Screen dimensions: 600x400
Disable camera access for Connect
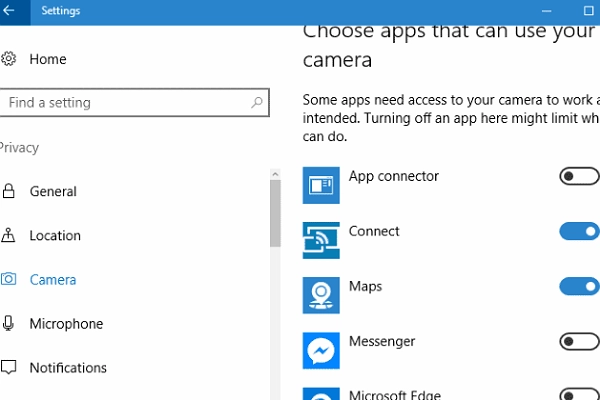coord(579,231)
